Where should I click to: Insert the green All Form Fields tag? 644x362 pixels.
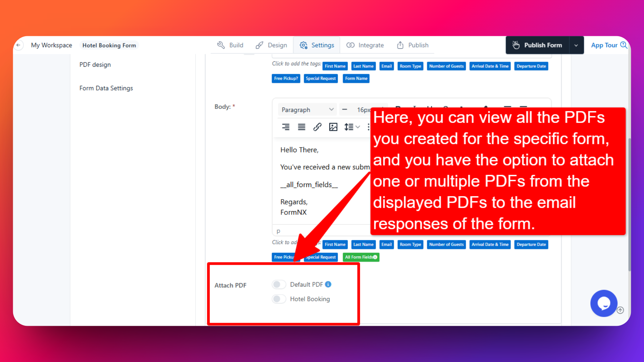[361, 257]
